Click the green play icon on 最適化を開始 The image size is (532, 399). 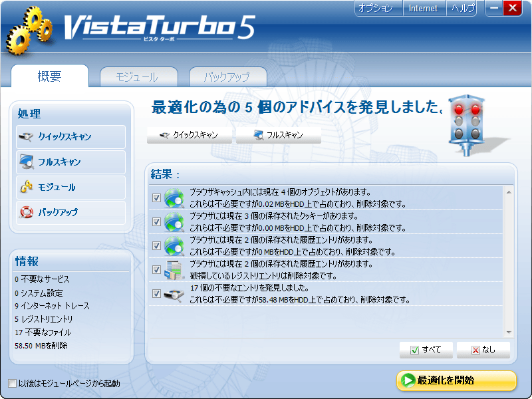point(408,380)
